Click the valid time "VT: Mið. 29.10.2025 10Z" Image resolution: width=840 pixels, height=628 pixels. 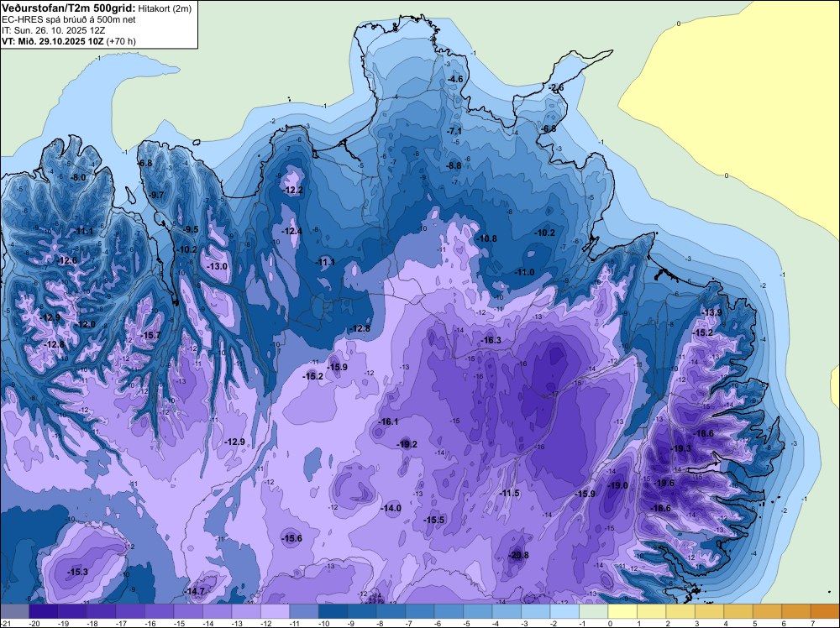[x=52, y=42]
